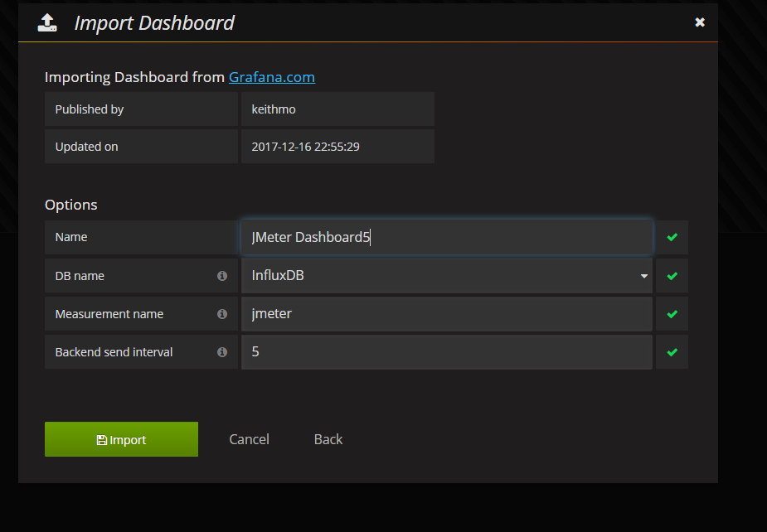The height and width of the screenshot is (532, 767).
Task: Click the green checkmark beside DB name
Action: [672, 276]
